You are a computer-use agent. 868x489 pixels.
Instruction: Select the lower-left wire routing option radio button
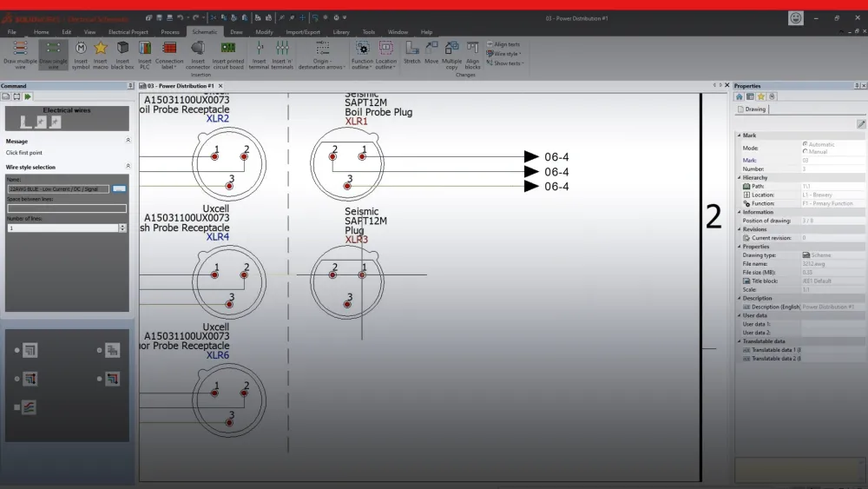point(17,379)
